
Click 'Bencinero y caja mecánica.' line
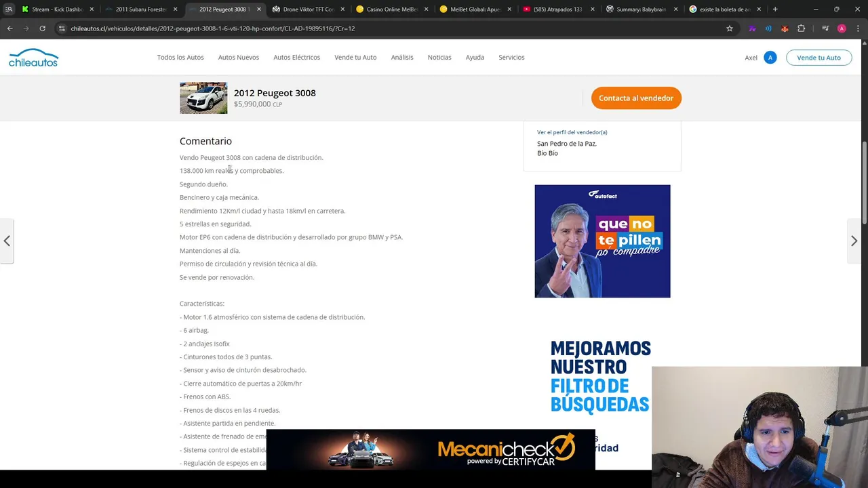click(219, 197)
